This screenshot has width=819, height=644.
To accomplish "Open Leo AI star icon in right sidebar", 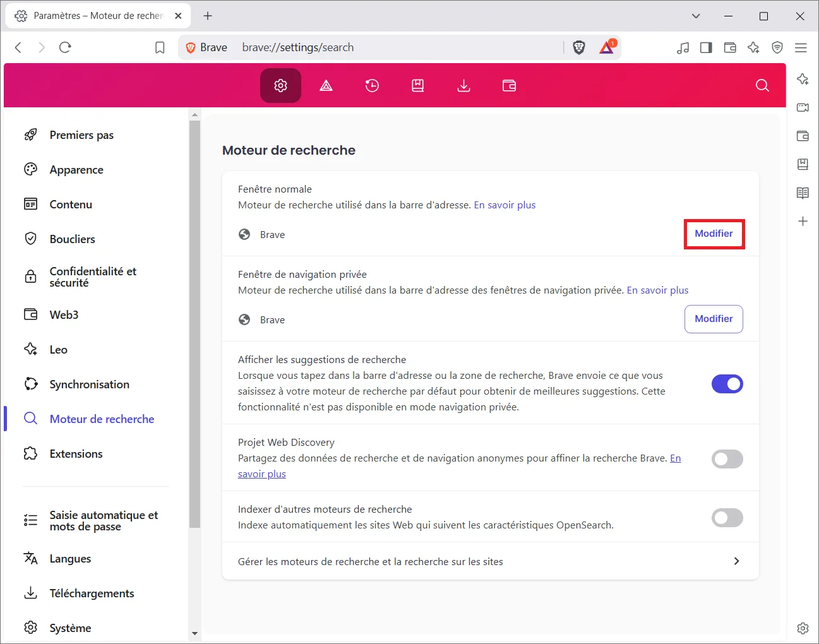I will (x=803, y=79).
